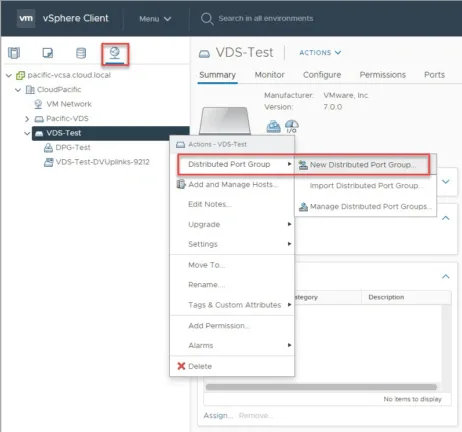Choose Add Permission... from context menu

(x=232, y=326)
